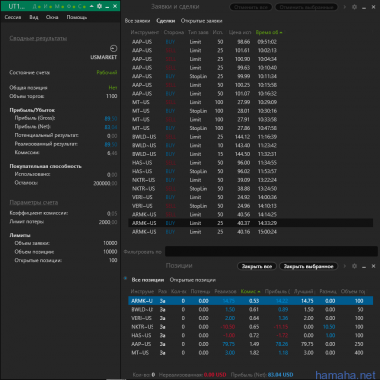Sort positions by Комис. column header
Viewport: 380px width, 380px height.
[x=250, y=291]
